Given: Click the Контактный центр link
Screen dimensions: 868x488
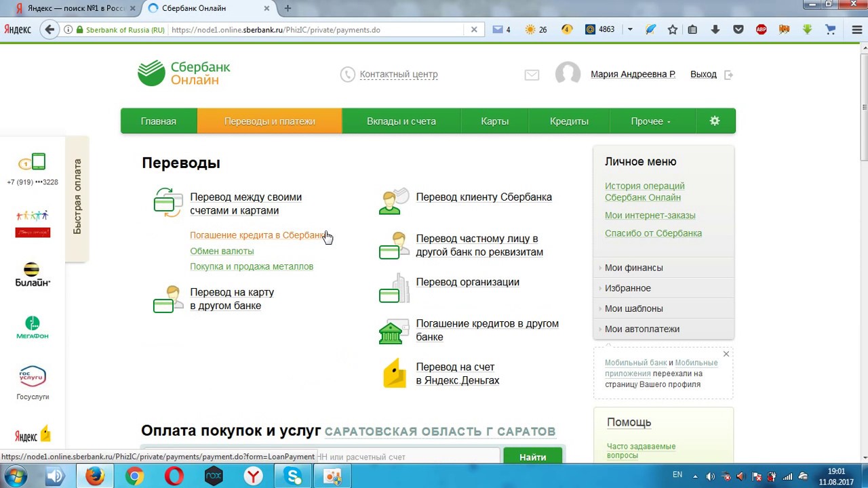Looking at the screenshot, I should [x=399, y=75].
